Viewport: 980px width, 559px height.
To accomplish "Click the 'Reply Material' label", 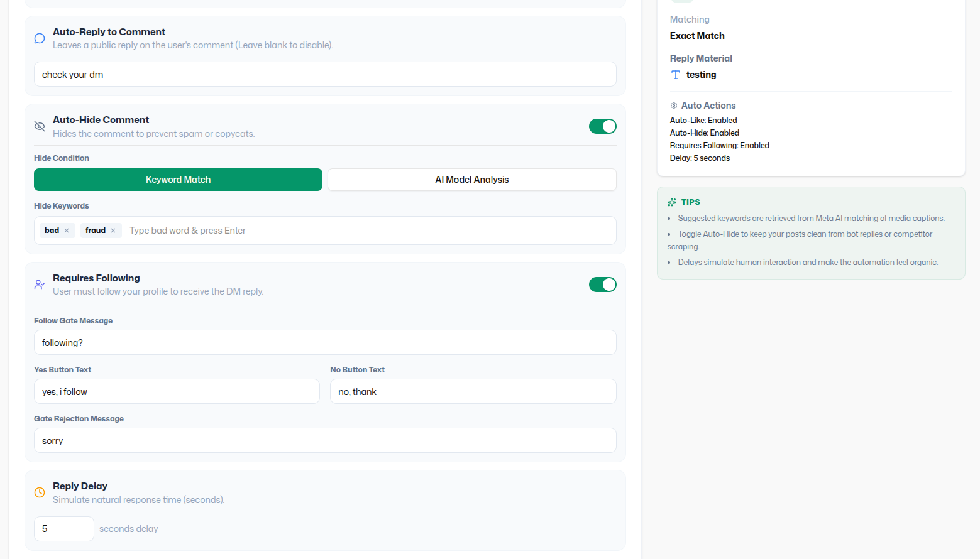I will [701, 58].
